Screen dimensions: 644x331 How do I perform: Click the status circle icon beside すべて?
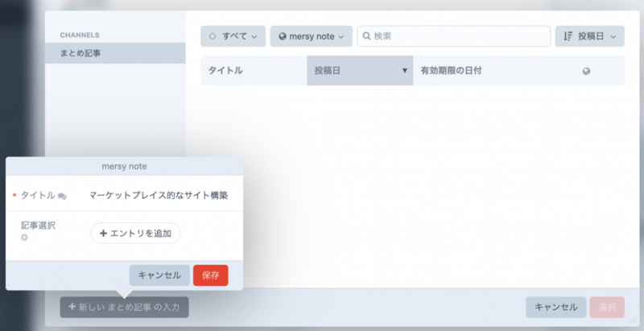[x=213, y=36]
